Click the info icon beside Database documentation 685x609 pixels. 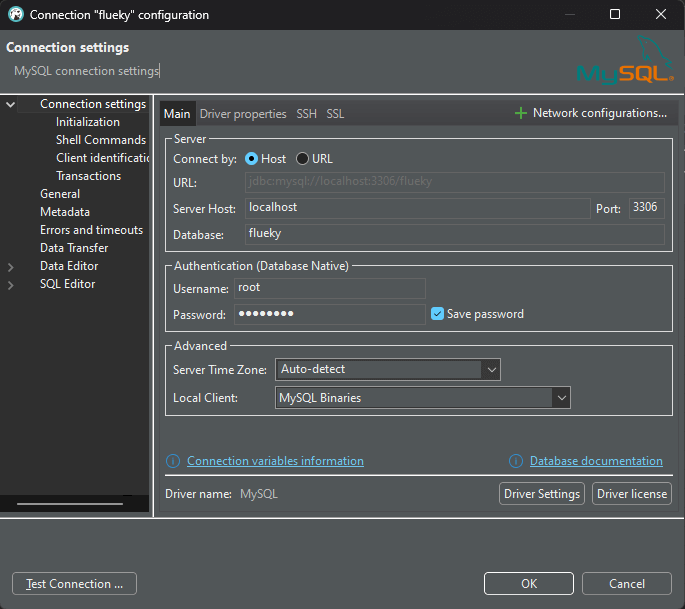pyautogui.click(x=516, y=461)
